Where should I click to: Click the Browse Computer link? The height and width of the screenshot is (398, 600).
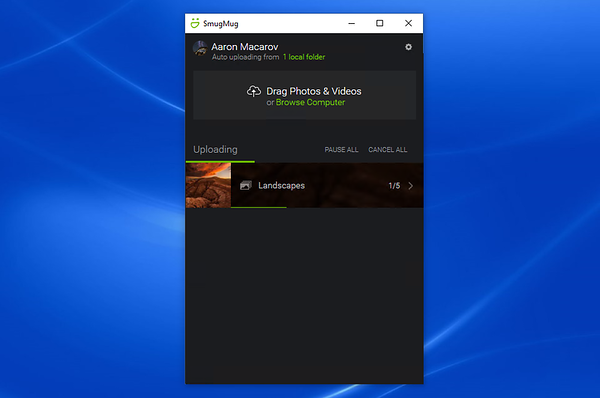point(310,103)
